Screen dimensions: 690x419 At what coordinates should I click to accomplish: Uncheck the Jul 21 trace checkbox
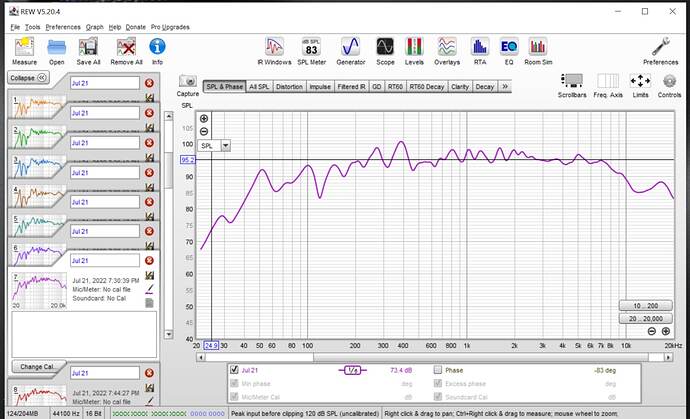tap(235, 370)
